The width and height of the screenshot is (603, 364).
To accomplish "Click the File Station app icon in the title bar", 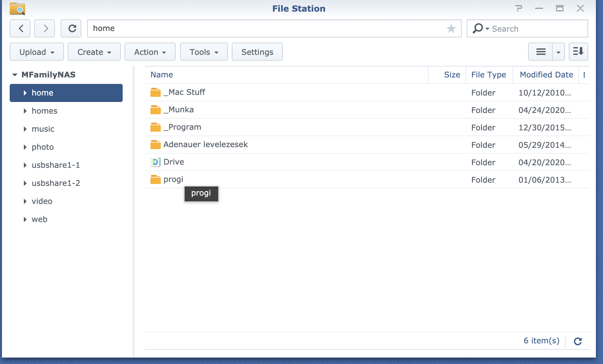I will [17, 8].
